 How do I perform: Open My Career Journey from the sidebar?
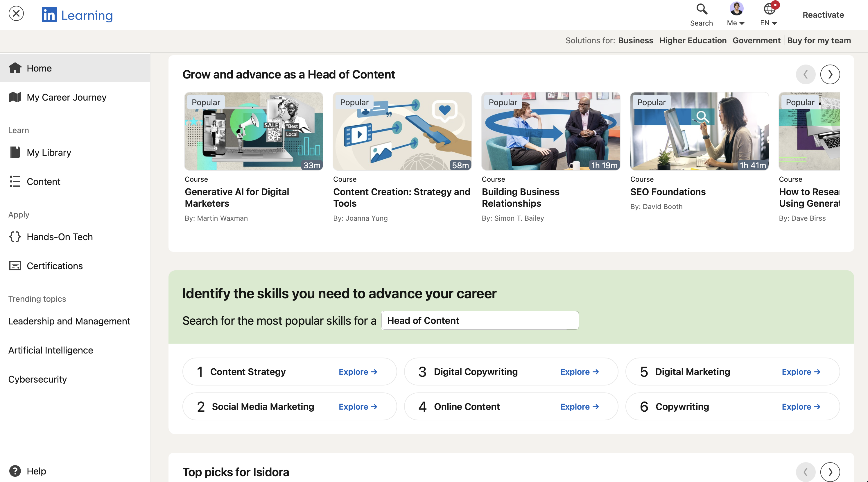click(x=66, y=97)
